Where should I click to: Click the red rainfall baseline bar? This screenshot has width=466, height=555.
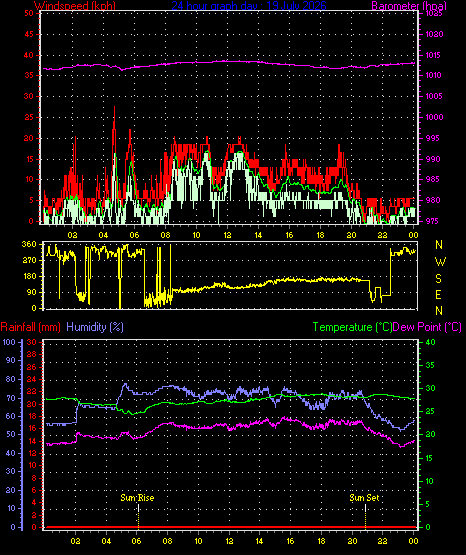(230, 527)
